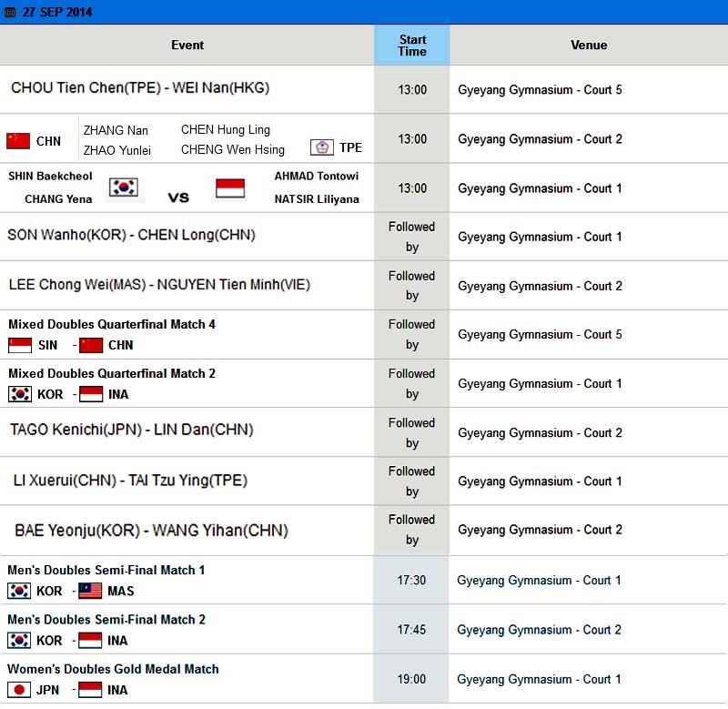The image size is (728, 709).
Task: Open SON Wanho vs CHEN Long match
Action: 131,235
